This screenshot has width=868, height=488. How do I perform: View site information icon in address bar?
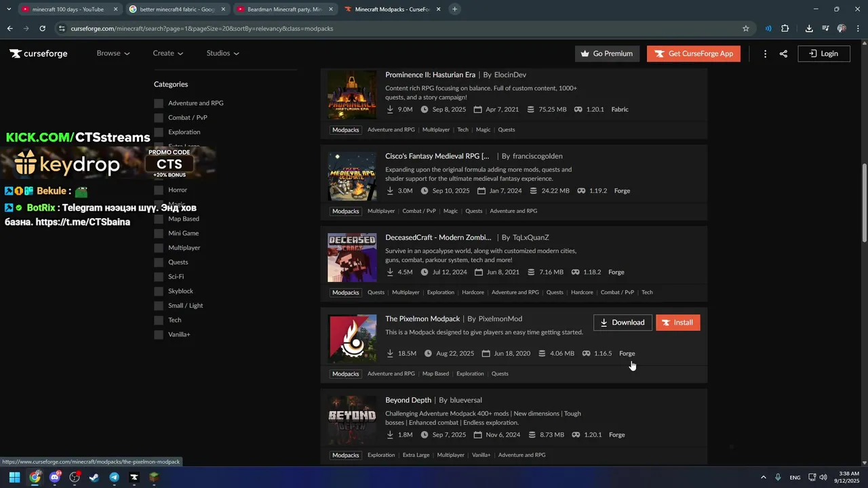pyautogui.click(x=62, y=28)
